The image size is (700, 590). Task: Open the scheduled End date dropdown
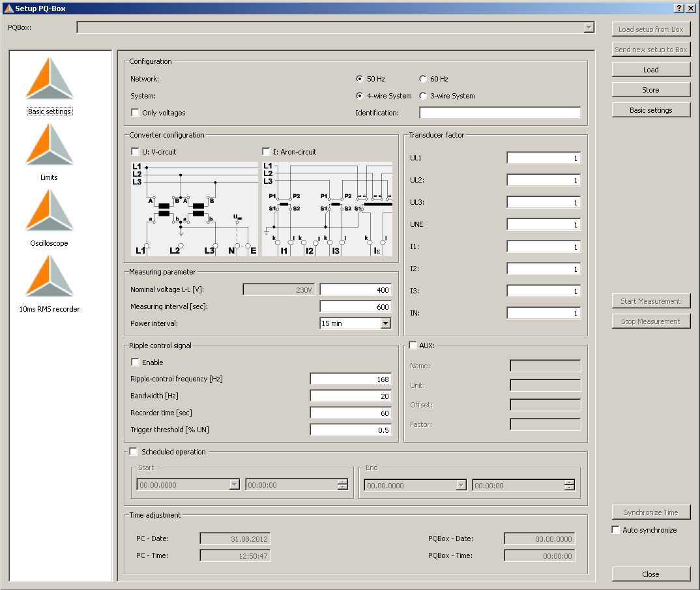tap(461, 485)
